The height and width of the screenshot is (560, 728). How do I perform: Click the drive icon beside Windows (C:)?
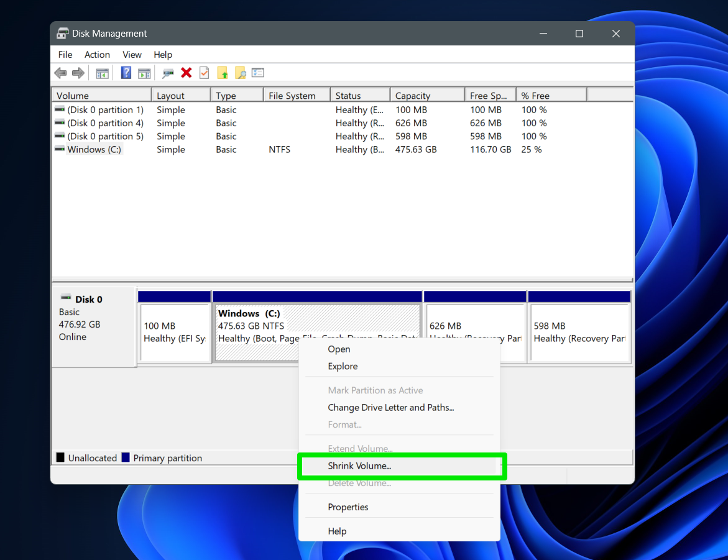tap(60, 149)
